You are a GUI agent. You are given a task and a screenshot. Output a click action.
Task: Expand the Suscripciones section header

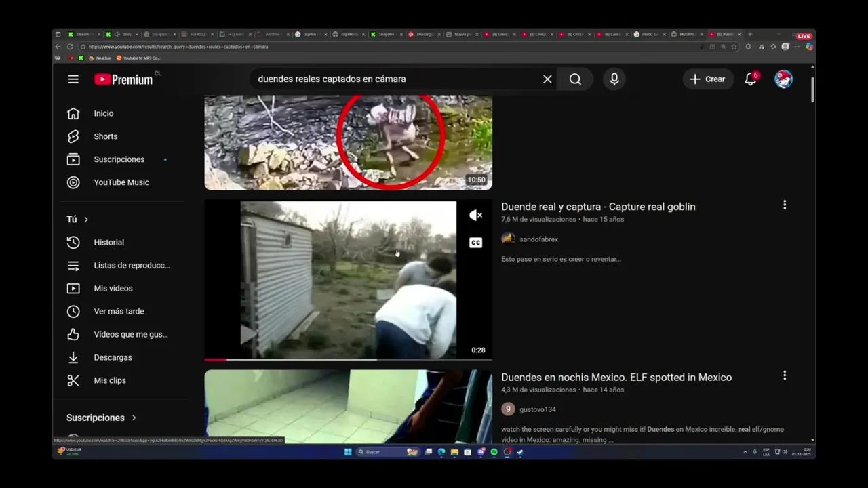coord(102,418)
